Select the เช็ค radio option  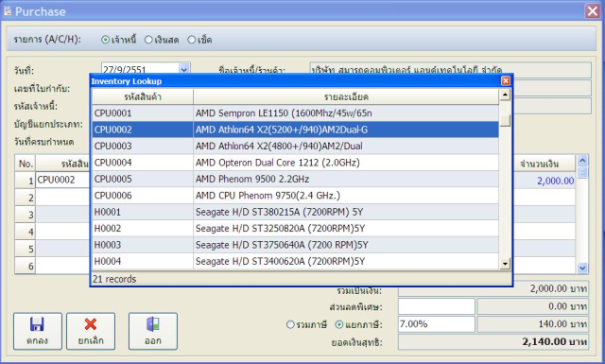coord(199,40)
